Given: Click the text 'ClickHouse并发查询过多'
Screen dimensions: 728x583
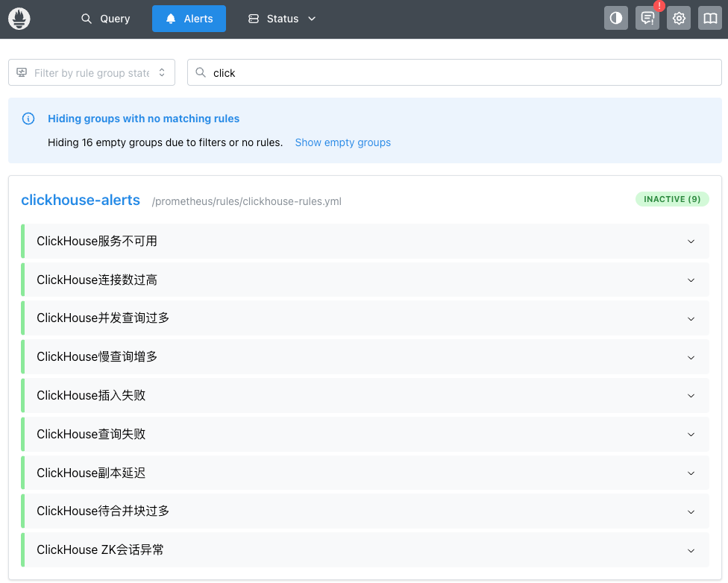Looking at the screenshot, I should pyautogui.click(x=103, y=318).
